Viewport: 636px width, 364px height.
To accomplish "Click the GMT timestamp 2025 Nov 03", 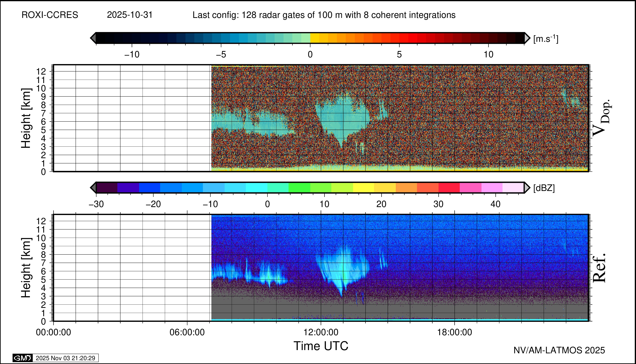I will [65, 358].
